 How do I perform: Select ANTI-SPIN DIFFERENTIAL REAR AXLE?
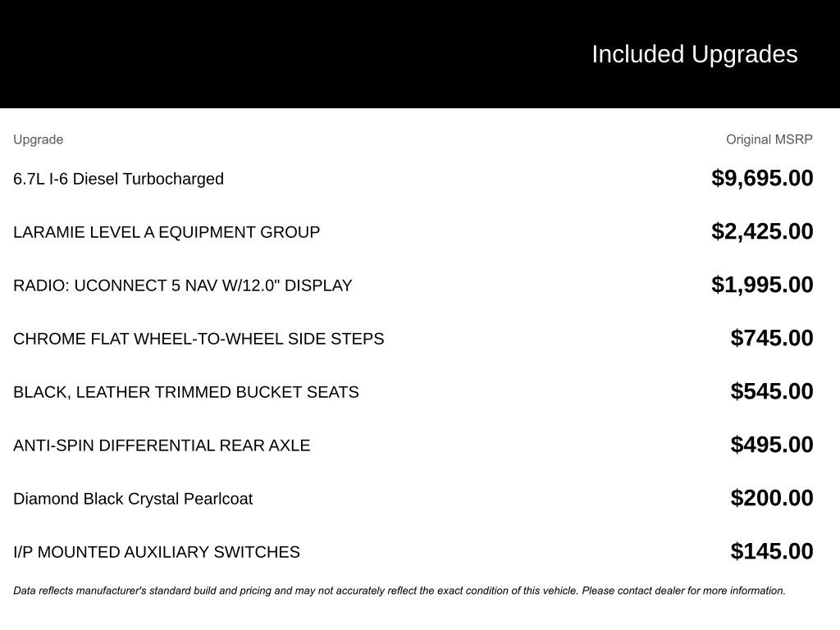162,445
